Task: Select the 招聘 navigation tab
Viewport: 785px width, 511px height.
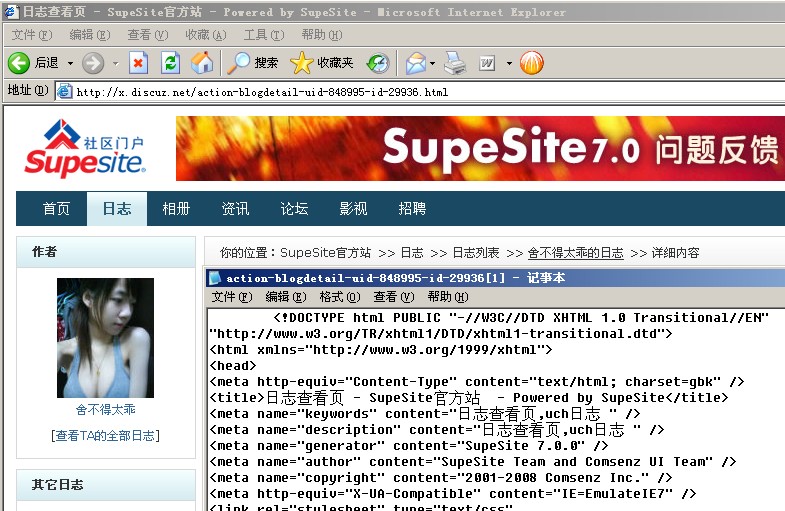Action: [413, 209]
